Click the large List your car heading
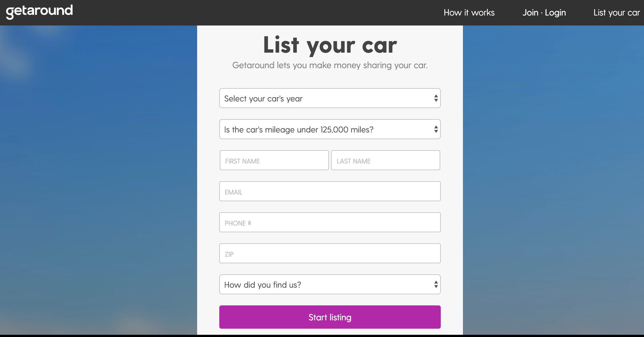 [x=330, y=45]
